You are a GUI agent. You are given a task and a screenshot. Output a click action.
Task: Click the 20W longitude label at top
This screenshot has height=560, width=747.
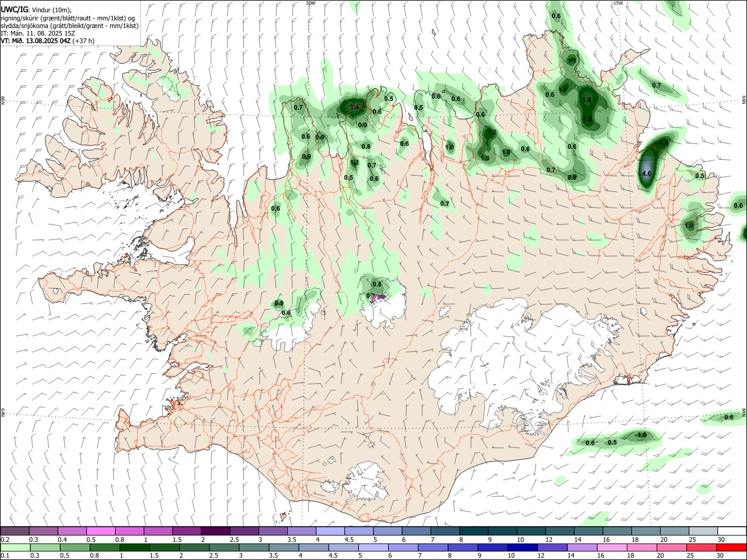(x=310, y=3)
